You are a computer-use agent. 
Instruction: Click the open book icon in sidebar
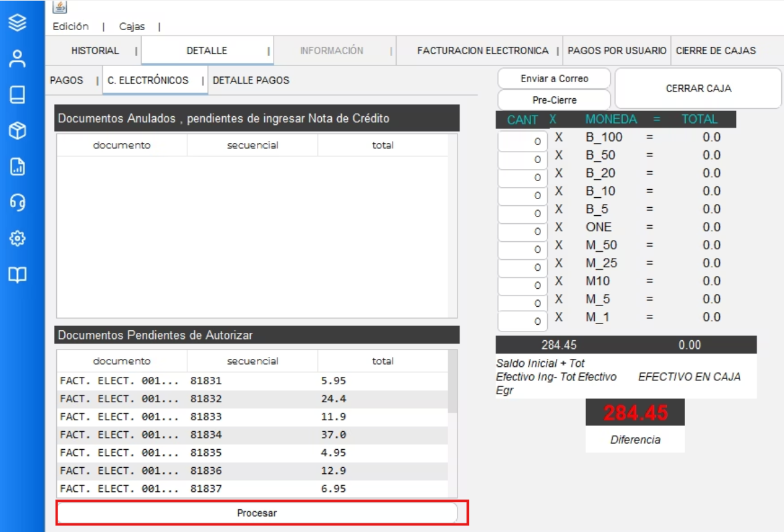17,275
